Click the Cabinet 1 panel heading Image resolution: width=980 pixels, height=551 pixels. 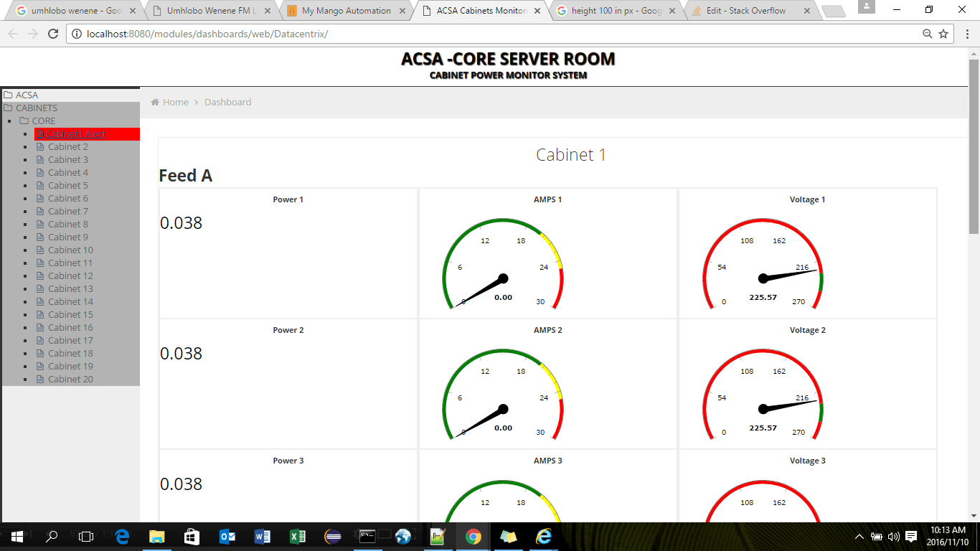[x=571, y=155]
